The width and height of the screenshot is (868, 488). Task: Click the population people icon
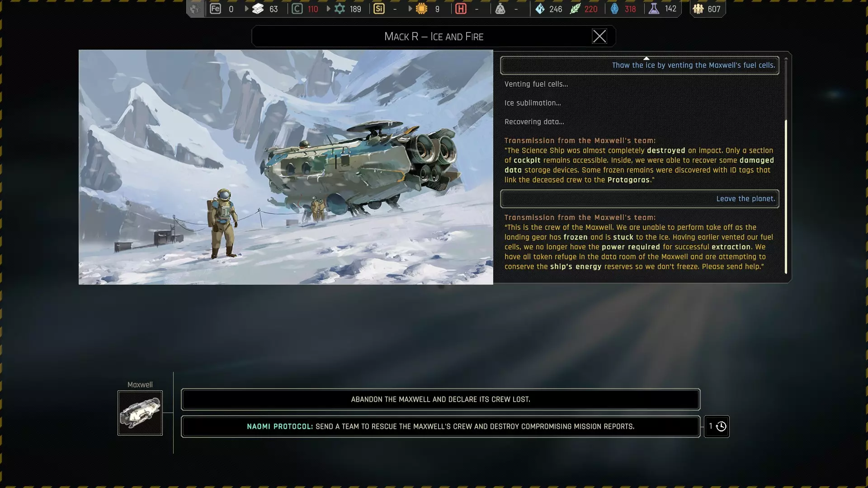698,9
